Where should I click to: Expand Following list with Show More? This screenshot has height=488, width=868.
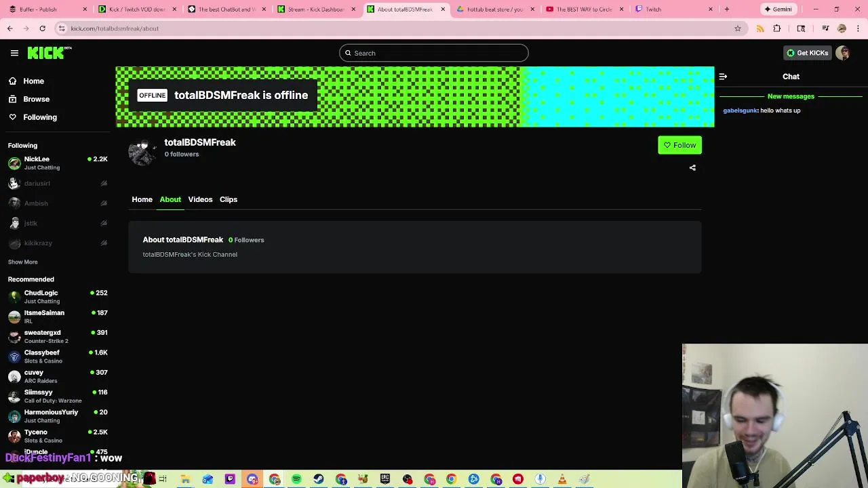pos(22,262)
